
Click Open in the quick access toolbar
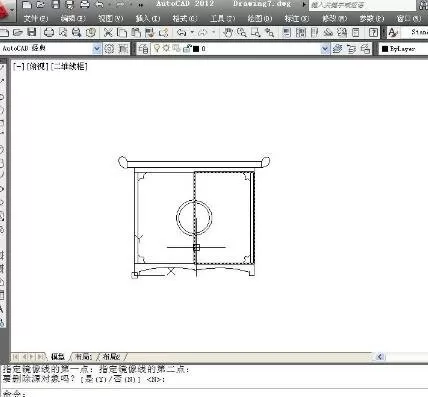tap(41, 5)
